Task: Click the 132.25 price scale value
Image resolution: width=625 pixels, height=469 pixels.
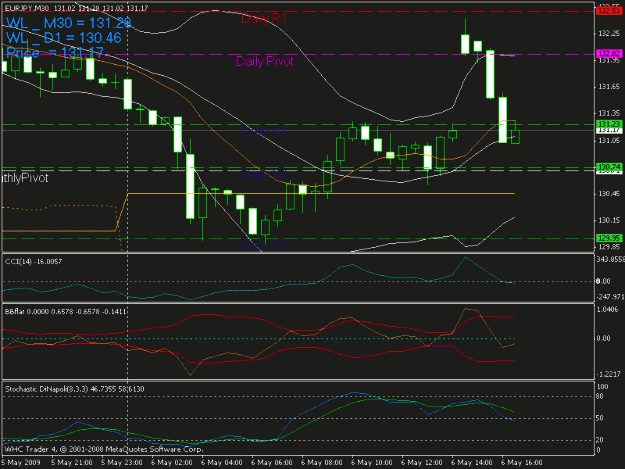Action: [609, 33]
